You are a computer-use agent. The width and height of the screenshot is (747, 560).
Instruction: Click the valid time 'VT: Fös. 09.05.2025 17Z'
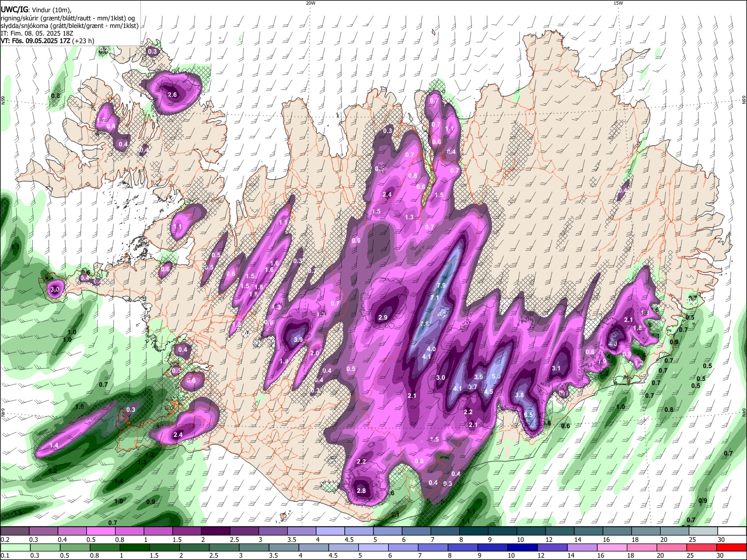click(36, 41)
